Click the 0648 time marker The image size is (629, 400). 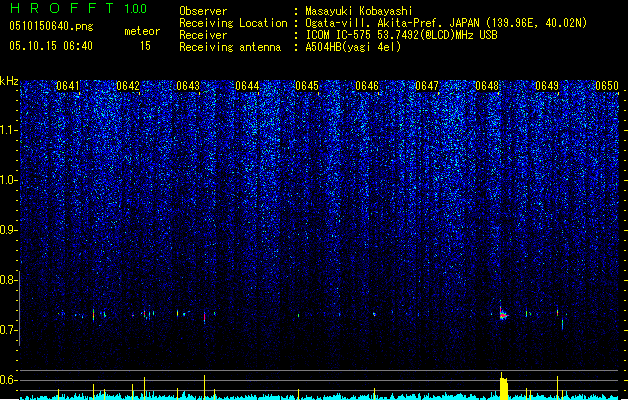pyautogui.click(x=487, y=86)
